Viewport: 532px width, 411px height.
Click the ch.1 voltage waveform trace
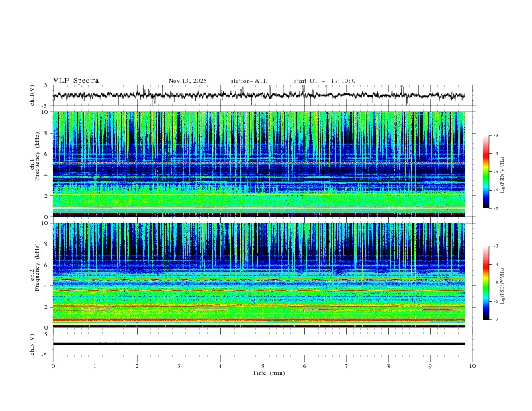(259, 95)
